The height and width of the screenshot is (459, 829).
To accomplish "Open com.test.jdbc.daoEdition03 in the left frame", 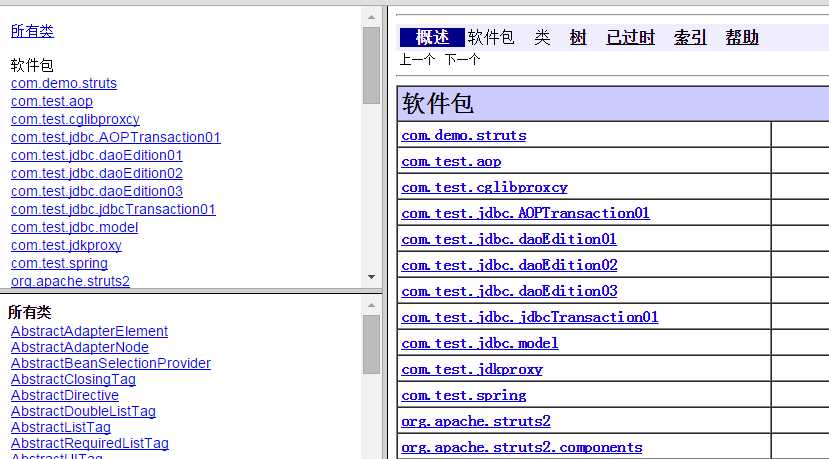I will [x=97, y=191].
